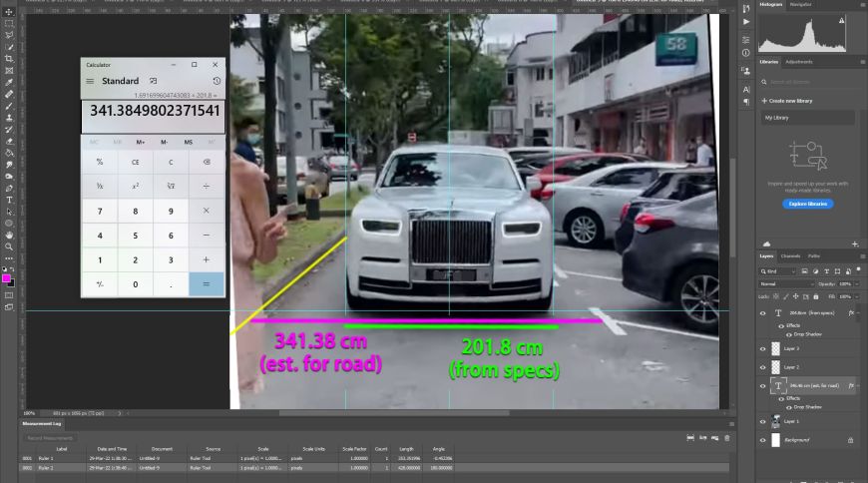
Task: Toggle Effects visibility under '(from specs)' layer
Action: [x=781, y=326]
